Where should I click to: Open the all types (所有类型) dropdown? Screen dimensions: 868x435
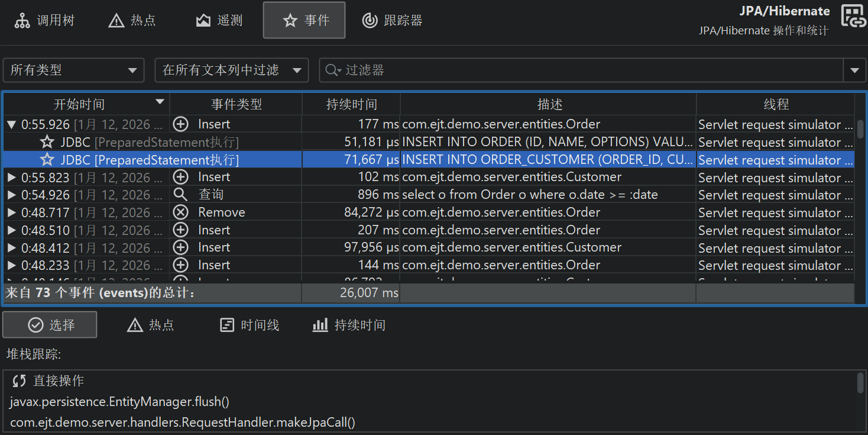73,70
